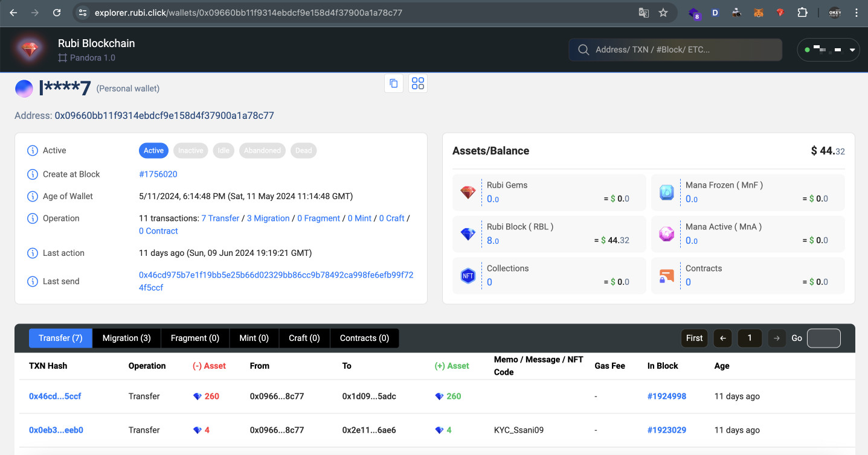Image resolution: width=868 pixels, height=455 pixels.
Task: Click the Rubi Block balance 8.0
Action: 493,241
